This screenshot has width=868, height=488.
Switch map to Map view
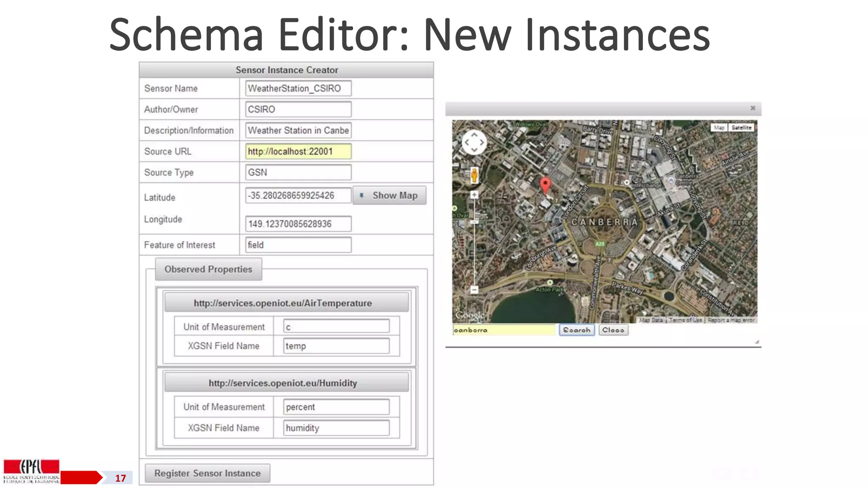coord(719,128)
